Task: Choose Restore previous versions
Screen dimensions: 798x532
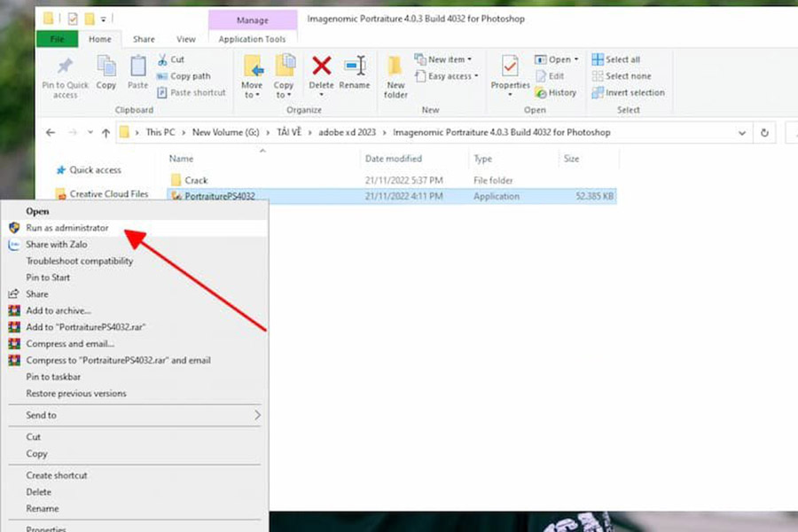Action: [135, 394]
